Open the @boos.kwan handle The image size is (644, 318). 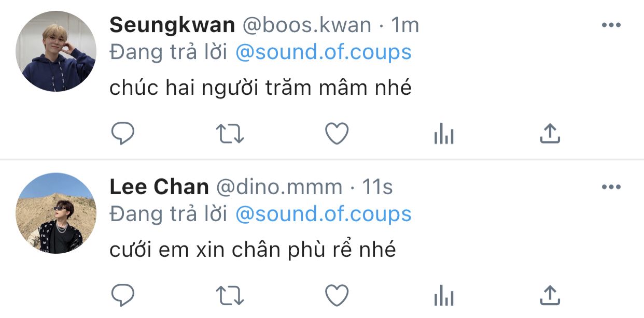(x=307, y=25)
